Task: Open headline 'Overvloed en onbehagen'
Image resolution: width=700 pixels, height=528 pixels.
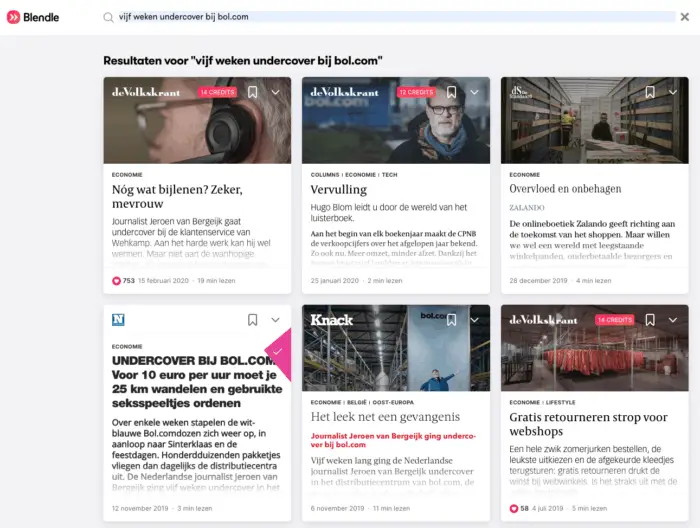Action: pos(565,189)
